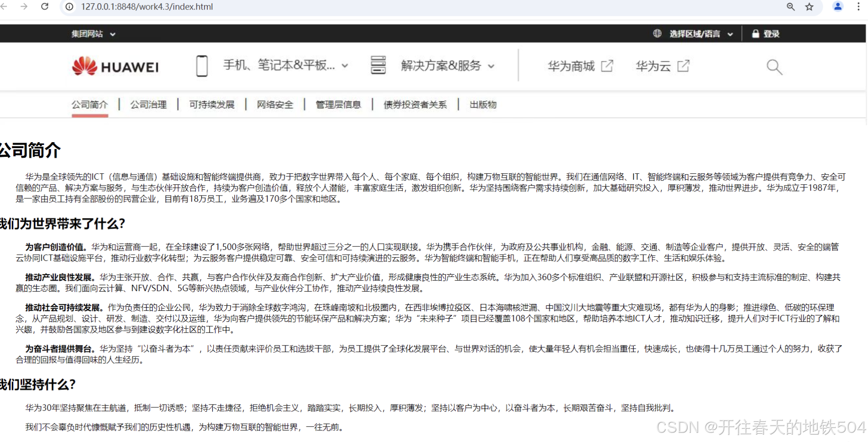868x442 pixels.
Task: Expand 选择区域/语言 dropdown
Action: pyautogui.click(x=701, y=34)
